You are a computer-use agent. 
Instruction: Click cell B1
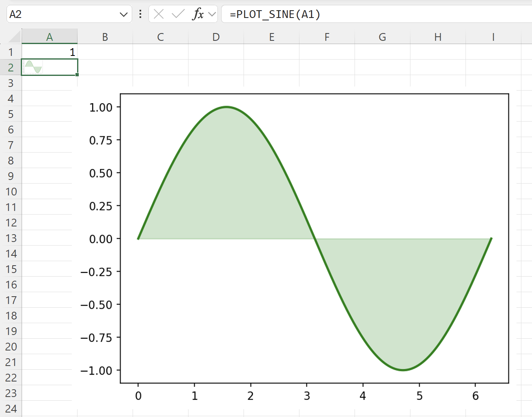point(105,52)
